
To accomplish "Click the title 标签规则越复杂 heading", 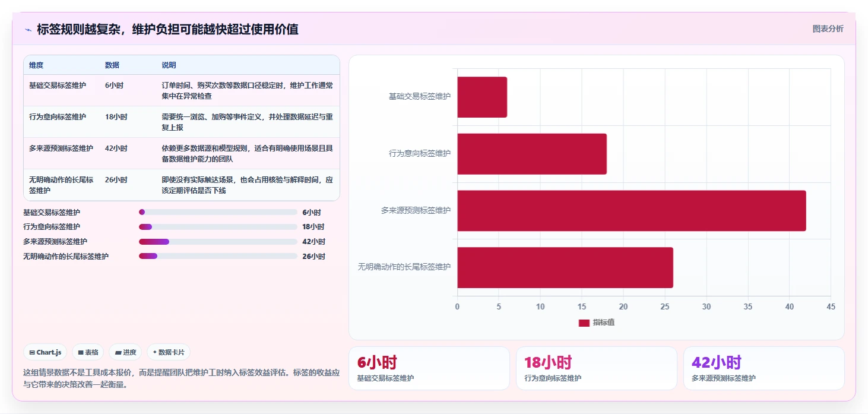I will (167, 29).
